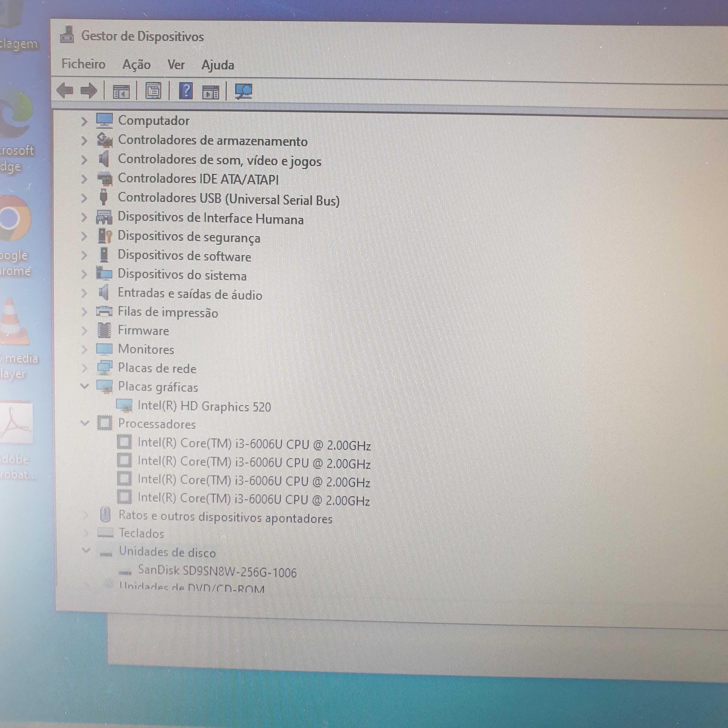Open the Ação menu

click(136, 65)
